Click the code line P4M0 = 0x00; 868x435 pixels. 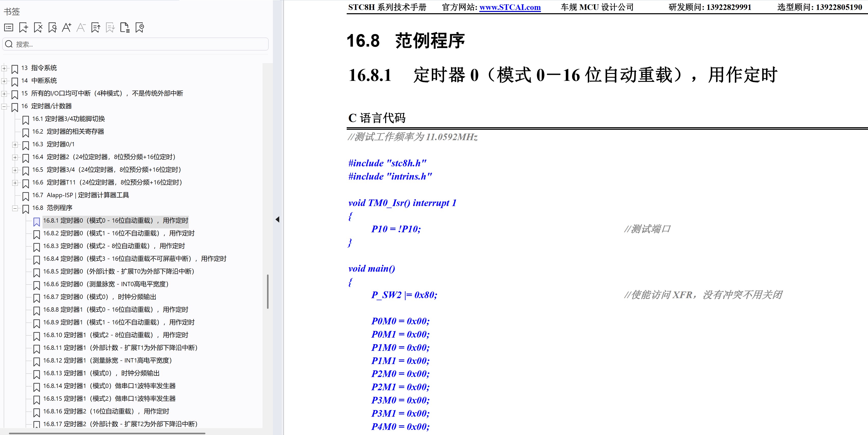click(400, 427)
